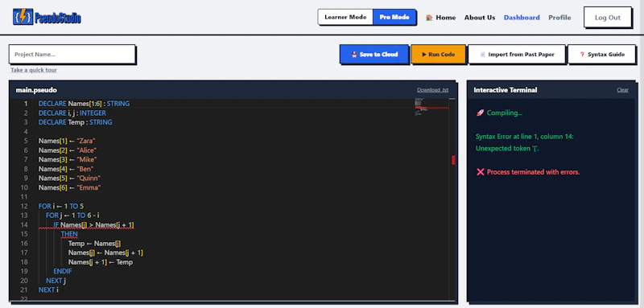Click 'Temp ← Names[j]' on line 16
Screen dimensions: 644x308
94,244
